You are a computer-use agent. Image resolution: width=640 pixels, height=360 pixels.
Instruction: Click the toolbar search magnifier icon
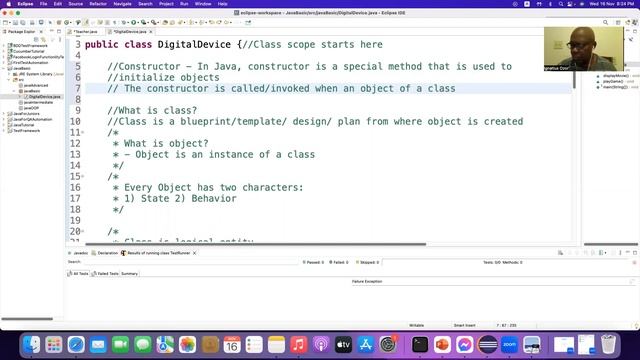click(x=606, y=22)
